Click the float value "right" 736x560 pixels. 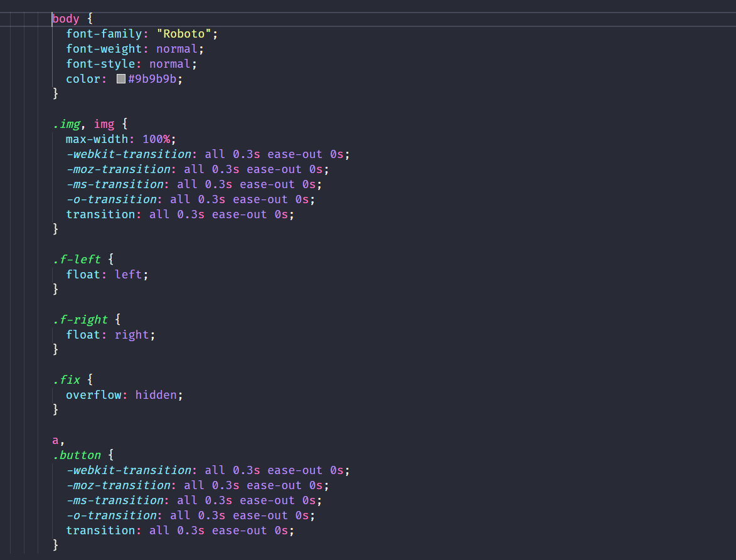click(132, 335)
